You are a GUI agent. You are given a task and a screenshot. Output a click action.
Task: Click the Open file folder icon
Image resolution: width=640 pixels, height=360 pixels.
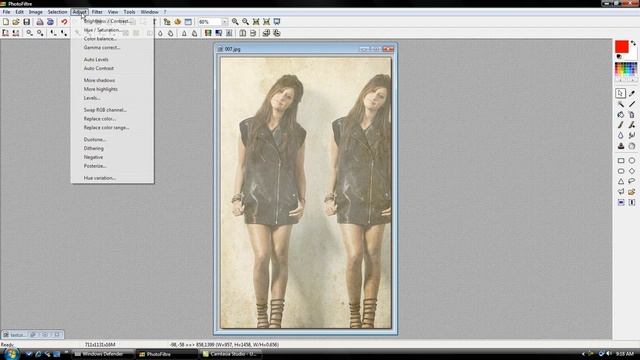(16, 22)
